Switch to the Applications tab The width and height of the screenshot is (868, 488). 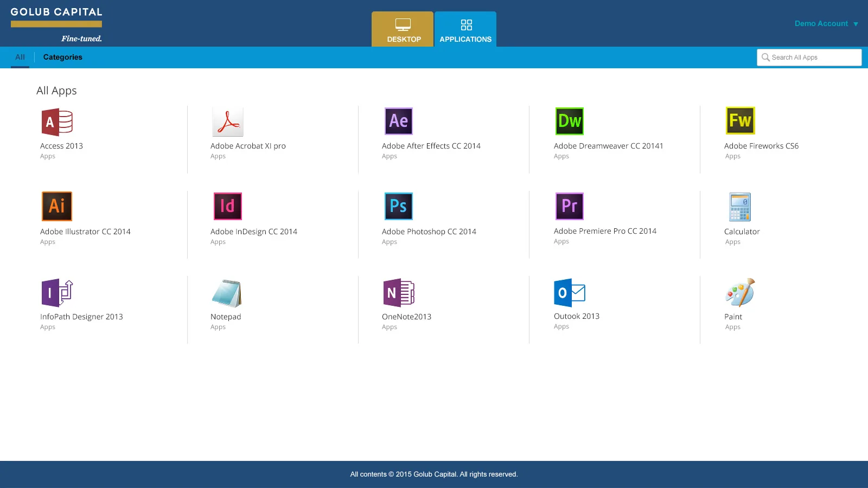[x=465, y=29]
